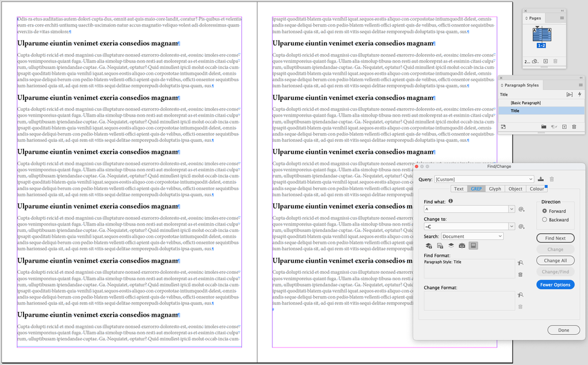Viewport: 588px width, 365px height.
Task: Expand the Change to history dropdown
Action: coord(511,226)
